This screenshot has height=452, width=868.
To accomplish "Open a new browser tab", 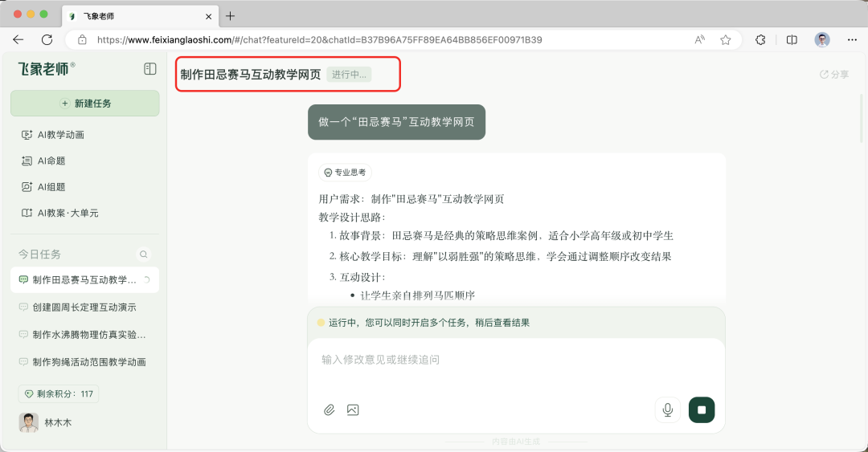I will [231, 17].
